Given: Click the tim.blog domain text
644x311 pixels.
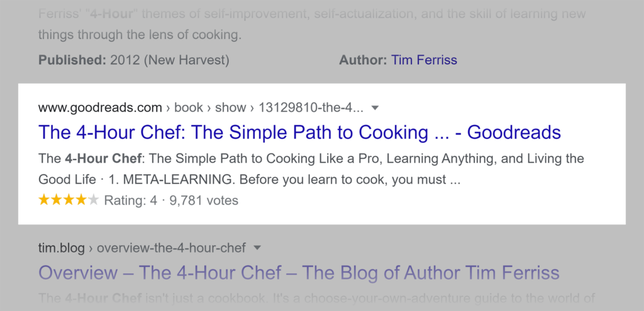Looking at the screenshot, I should (x=61, y=248).
